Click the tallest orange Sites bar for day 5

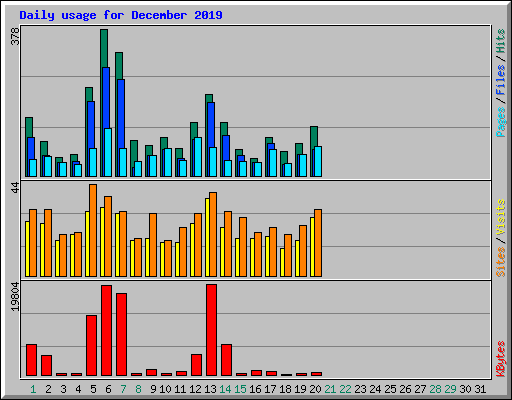point(93,230)
